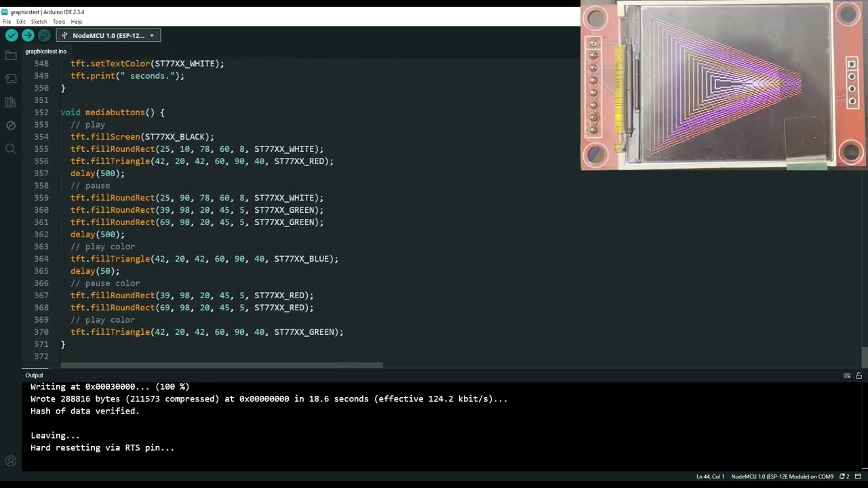This screenshot has height=488, width=868.
Task: Click the "// pause color" comment
Action: click(x=105, y=283)
